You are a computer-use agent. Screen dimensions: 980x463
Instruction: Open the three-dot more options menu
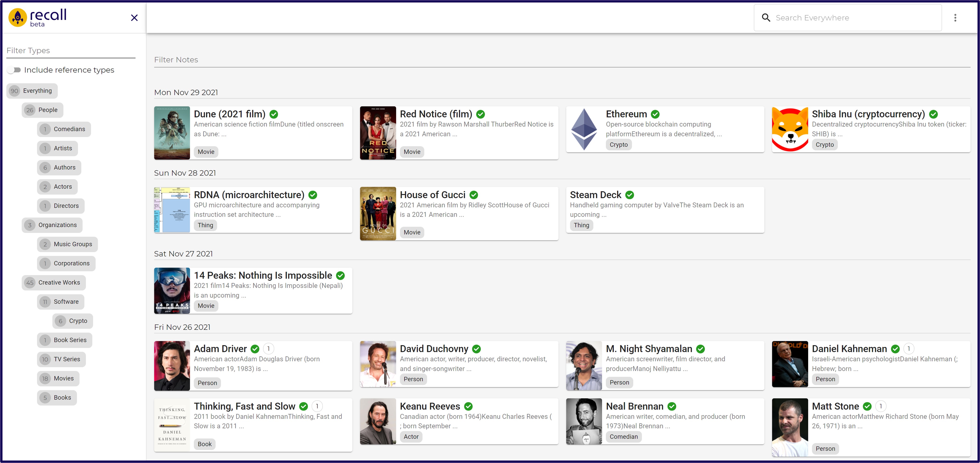point(955,17)
